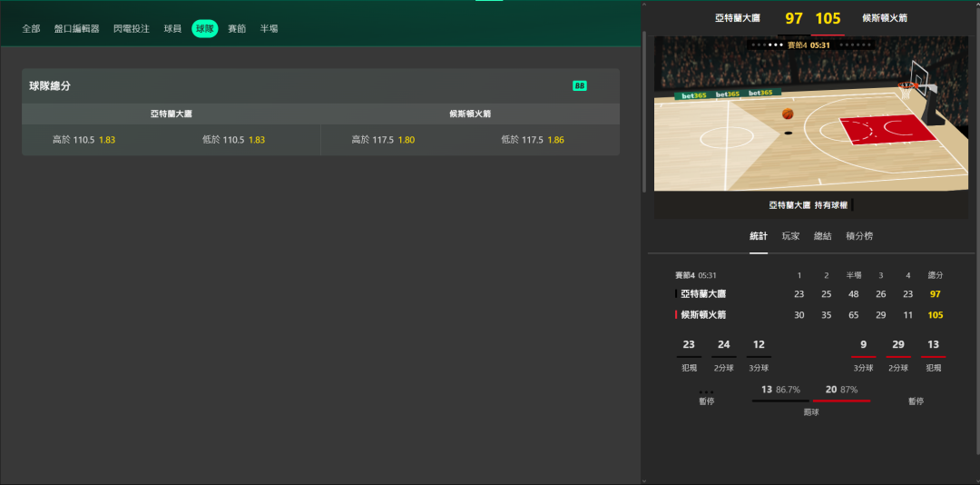Viewport: 980px width, 485px height.
Task: Click the 候斯頓火箭 score 105 in header
Action: (828, 18)
